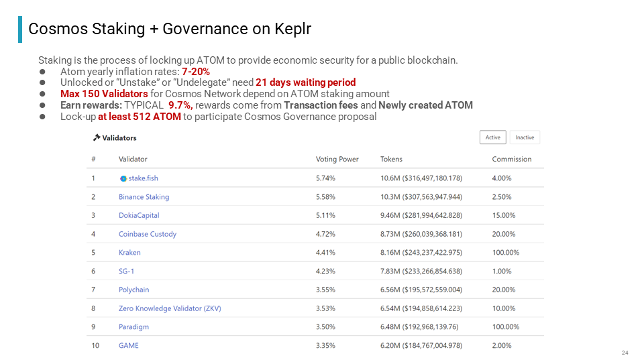Click Paradigm's 100.00% commission
The image size is (644, 362).
[x=506, y=326]
